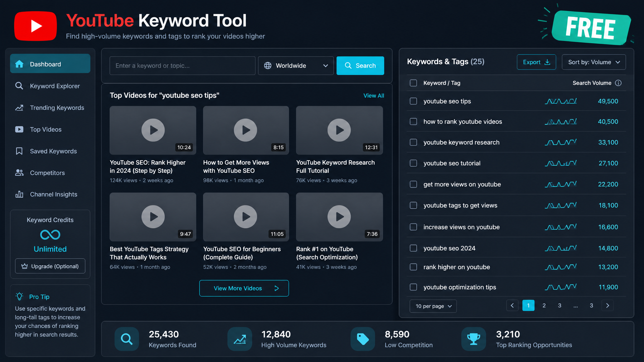The height and width of the screenshot is (362, 644).
Task: Click the Channel Insights bar chart icon
Action: pos(19,194)
